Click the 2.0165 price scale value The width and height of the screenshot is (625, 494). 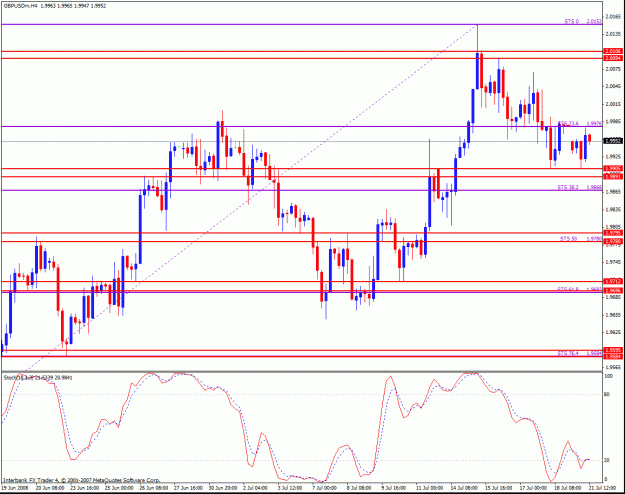pos(613,17)
